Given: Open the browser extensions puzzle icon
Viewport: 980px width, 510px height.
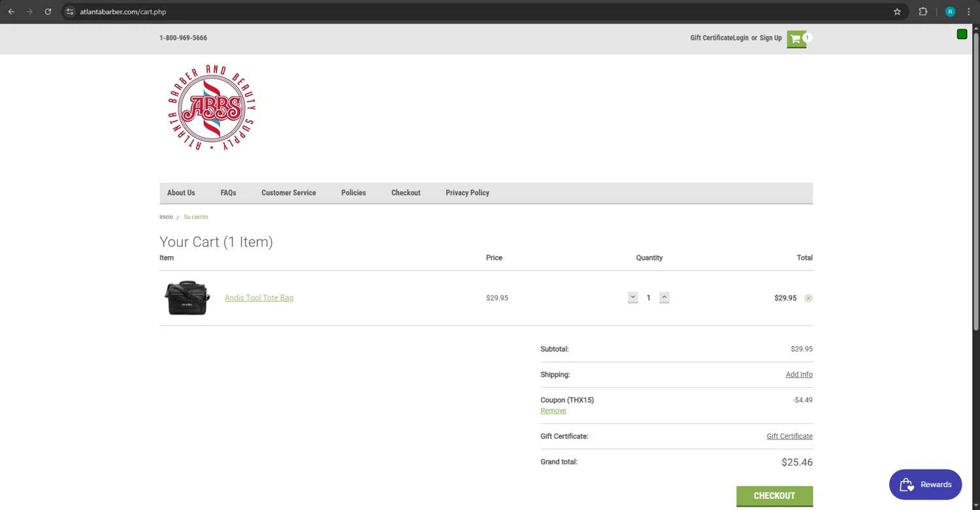Looking at the screenshot, I should tap(923, 12).
